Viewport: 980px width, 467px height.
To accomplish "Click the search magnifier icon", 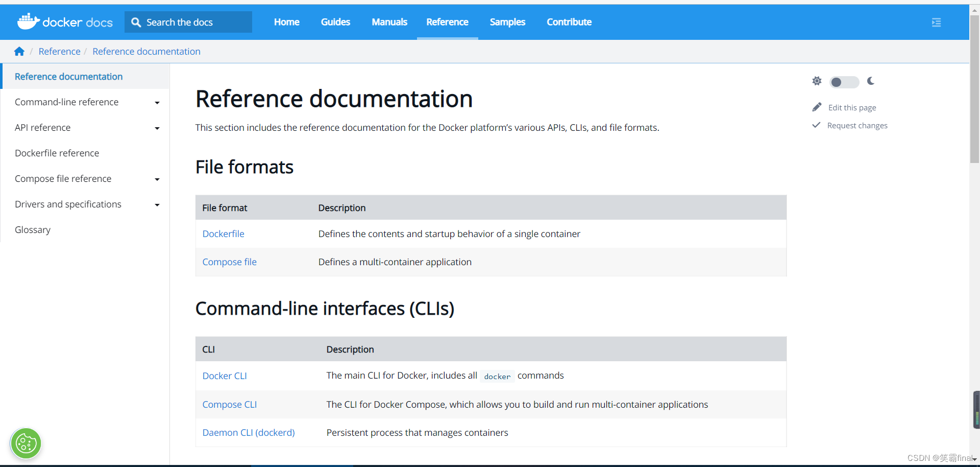I will (136, 22).
